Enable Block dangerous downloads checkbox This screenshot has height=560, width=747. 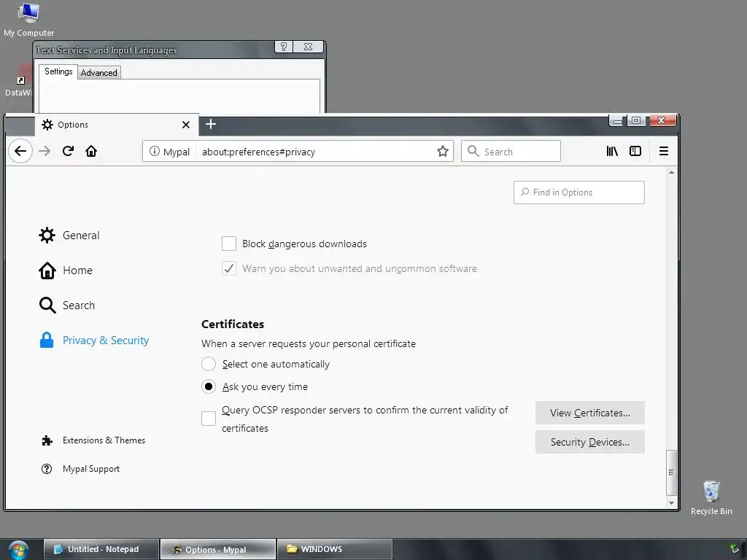(229, 244)
